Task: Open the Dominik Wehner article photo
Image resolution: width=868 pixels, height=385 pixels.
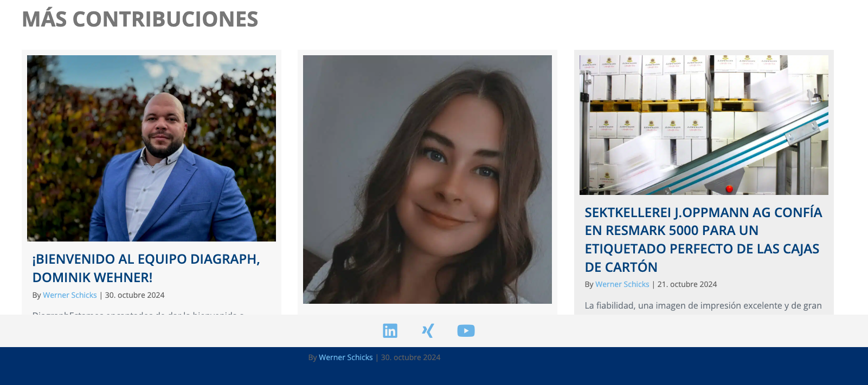Action: tap(151, 148)
